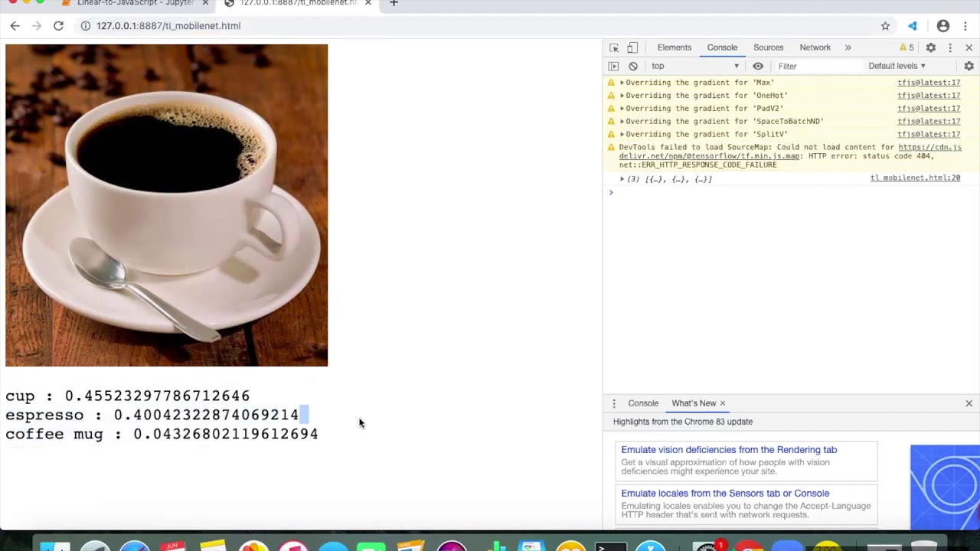The image size is (980, 551).
Task: Go back to the previous page
Action: tap(15, 26)
